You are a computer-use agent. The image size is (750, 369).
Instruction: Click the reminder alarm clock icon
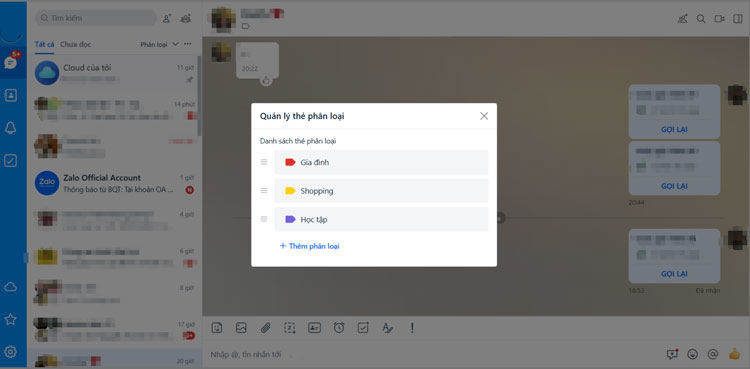(339, 328)
